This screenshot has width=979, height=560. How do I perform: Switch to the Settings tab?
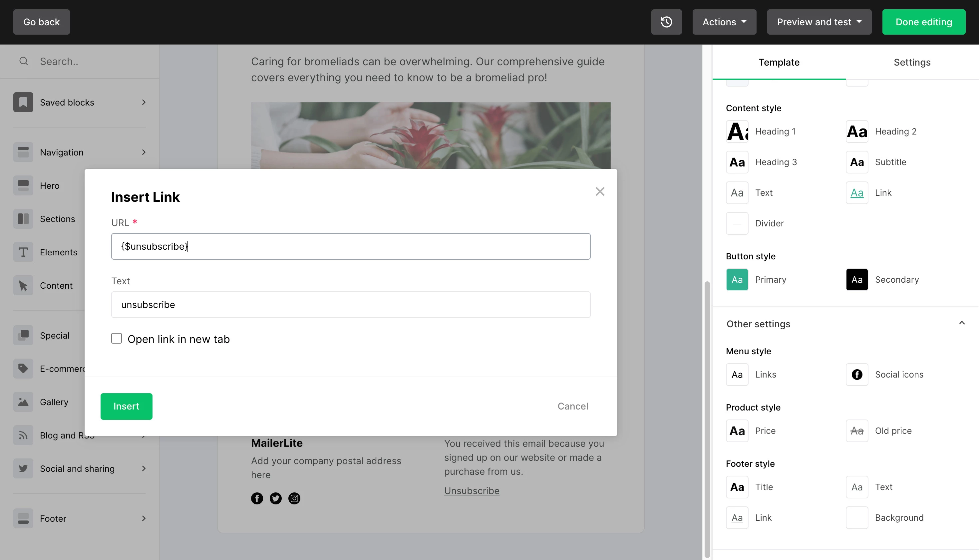912,62
